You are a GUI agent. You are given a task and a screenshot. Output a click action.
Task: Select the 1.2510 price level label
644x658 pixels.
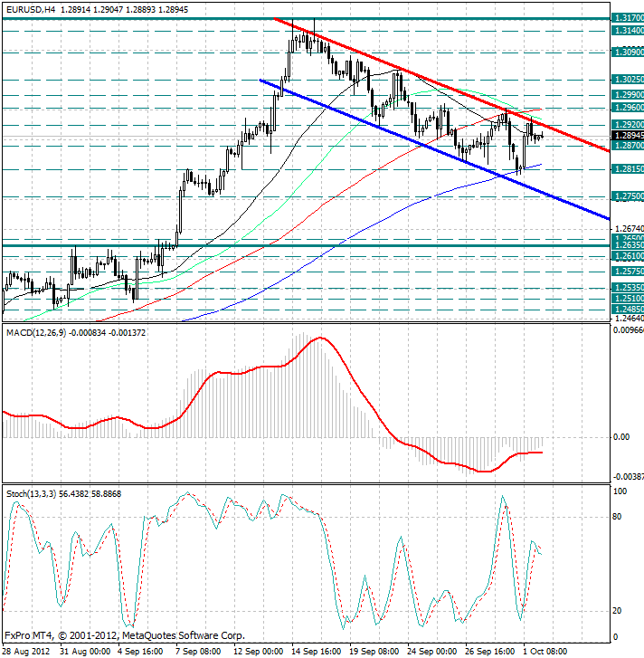[628, 299]
